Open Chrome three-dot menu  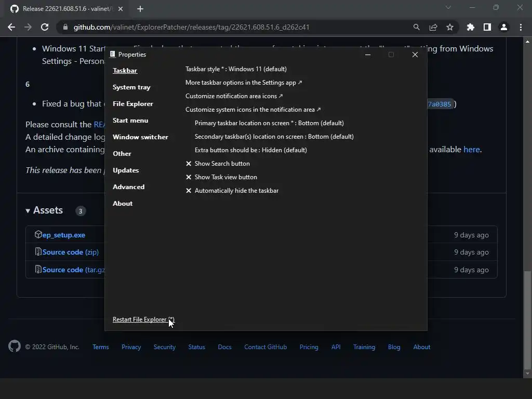pyautogui.click(x=521, y=27)
